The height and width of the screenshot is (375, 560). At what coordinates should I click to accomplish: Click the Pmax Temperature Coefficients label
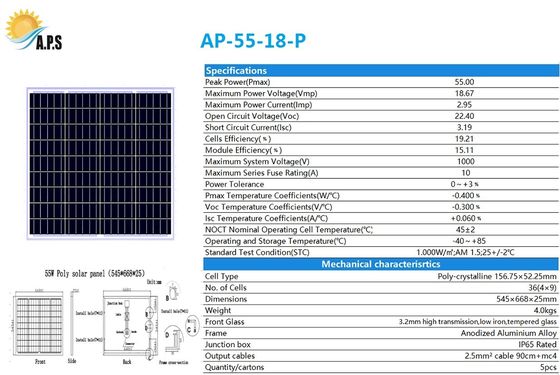pyautogui.click(x=272, y=196)
